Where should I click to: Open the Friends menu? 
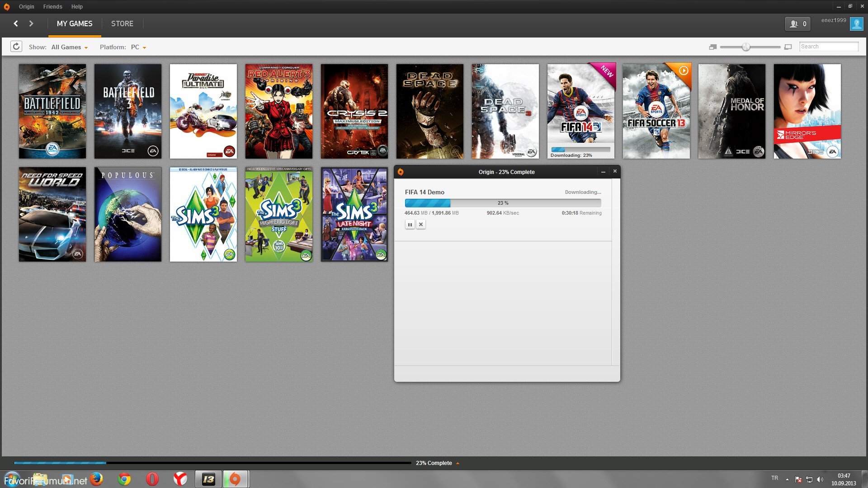point(52,7)
